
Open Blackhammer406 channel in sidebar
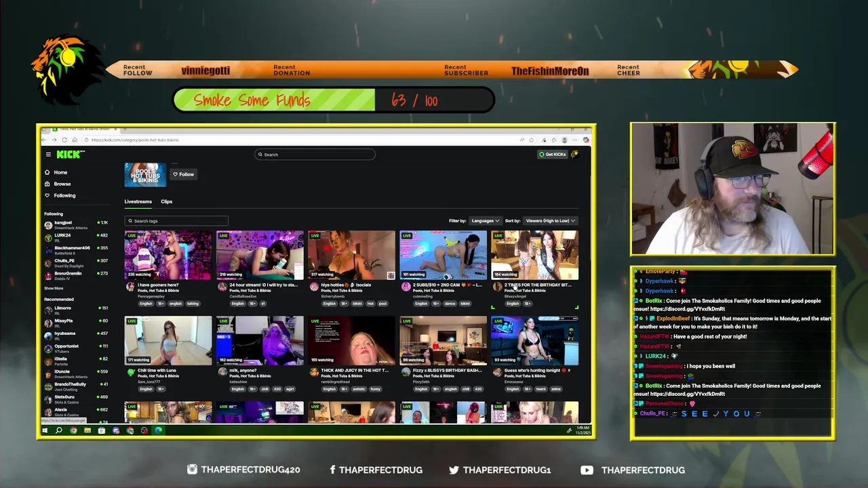point(76,249)
